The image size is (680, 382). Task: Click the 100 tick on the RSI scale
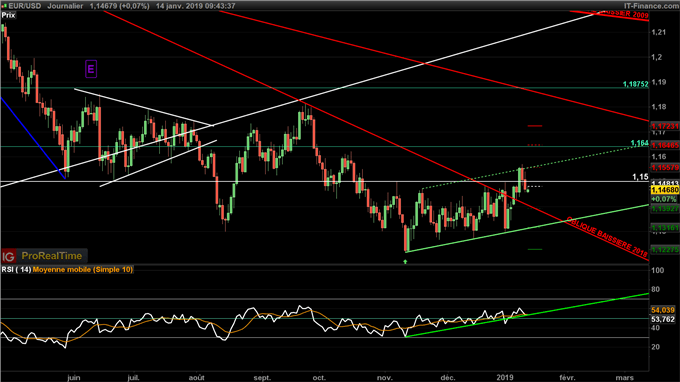(658, 270)
